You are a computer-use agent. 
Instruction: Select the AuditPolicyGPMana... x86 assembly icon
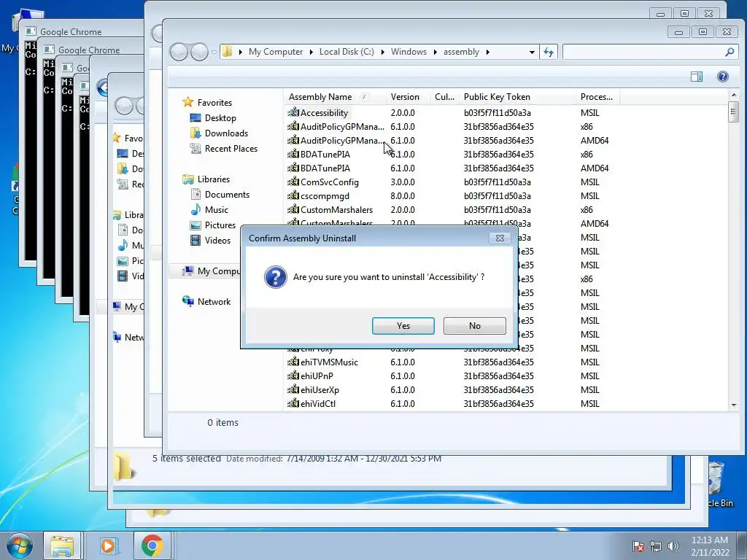(x=293, y=127)
